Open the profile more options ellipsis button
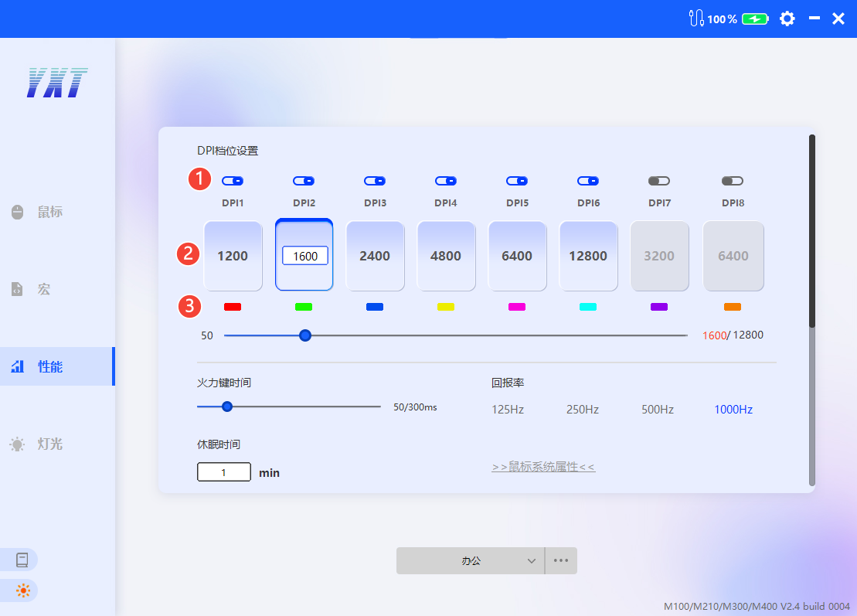 561,561
